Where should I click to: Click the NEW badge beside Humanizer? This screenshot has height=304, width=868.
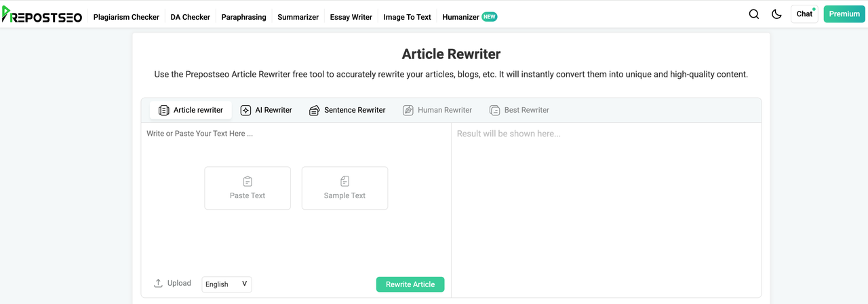[490, 17]
